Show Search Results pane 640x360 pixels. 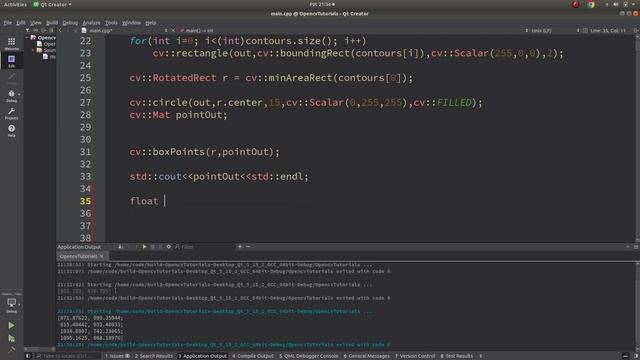[154, 356]
